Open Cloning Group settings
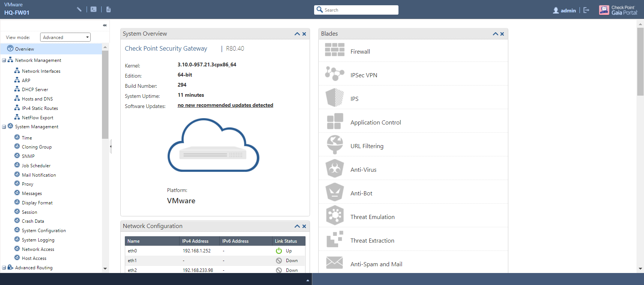This screenshot has width=644, height=285. [x=37, y=147]
